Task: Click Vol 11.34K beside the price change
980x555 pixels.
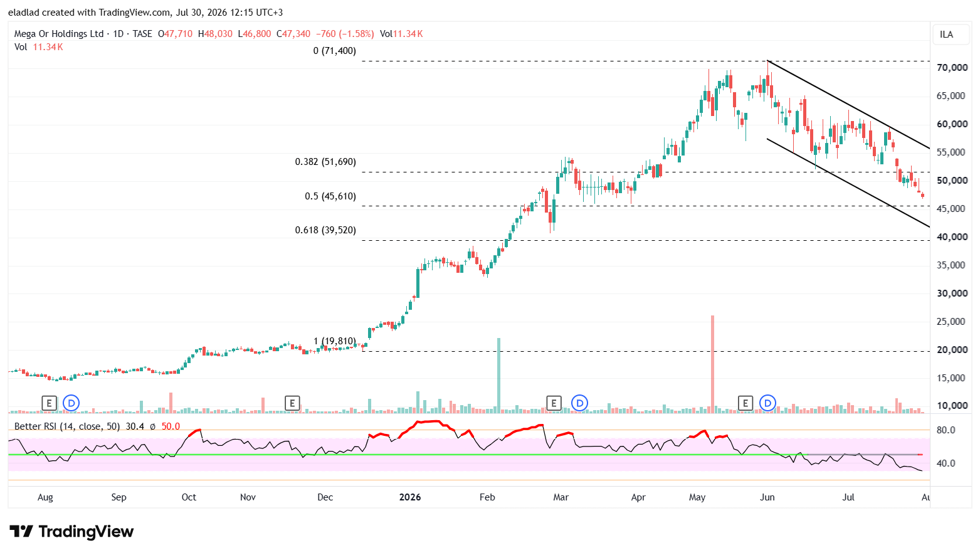Action: [401, 34]
